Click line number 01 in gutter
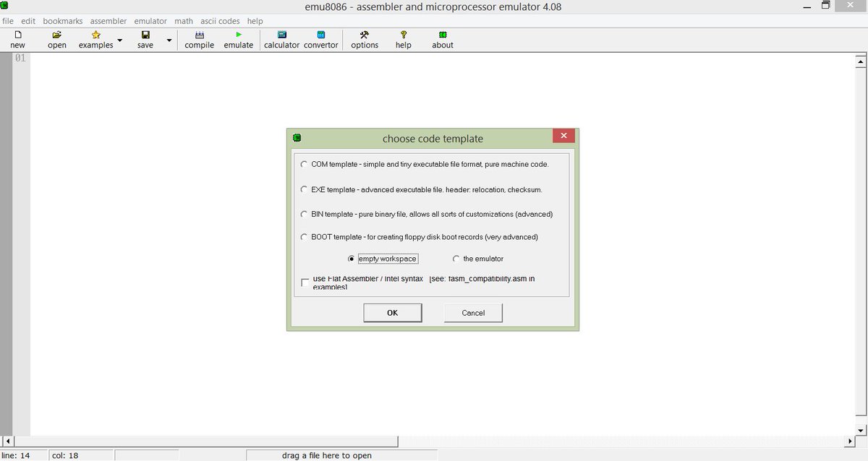Viewport: 868px width, 461px height. 20,58
